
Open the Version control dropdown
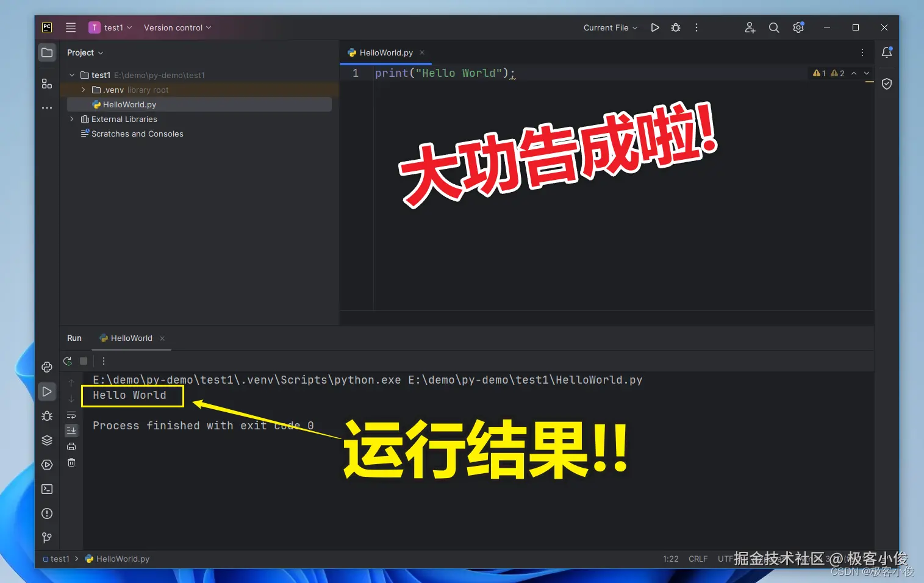(x=177, y=27)
